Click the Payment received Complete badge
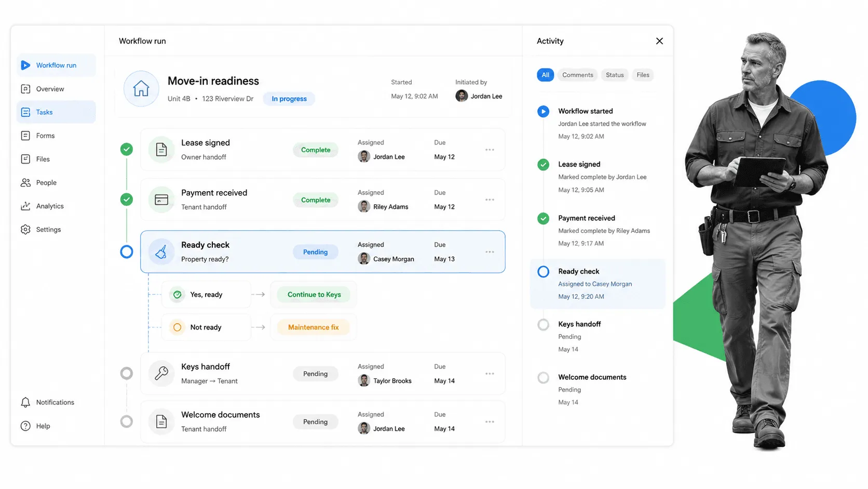 click(x=316, y=200)
